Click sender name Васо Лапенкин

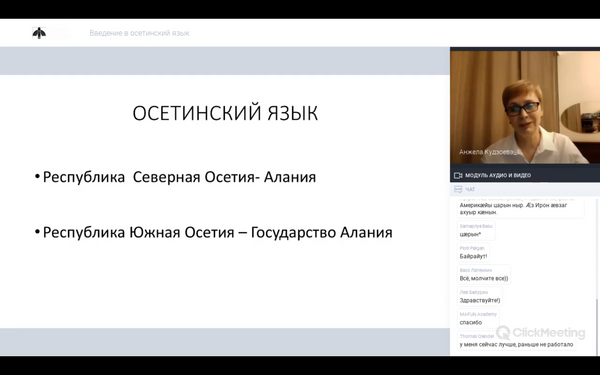click(476, 270)
